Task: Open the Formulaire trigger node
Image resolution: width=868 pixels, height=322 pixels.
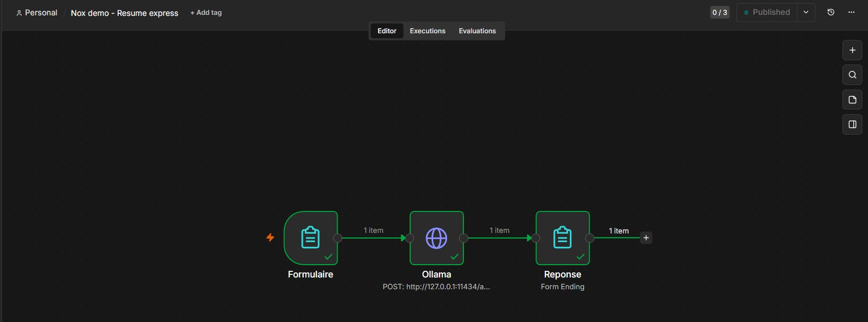Action: click(310, 238)
